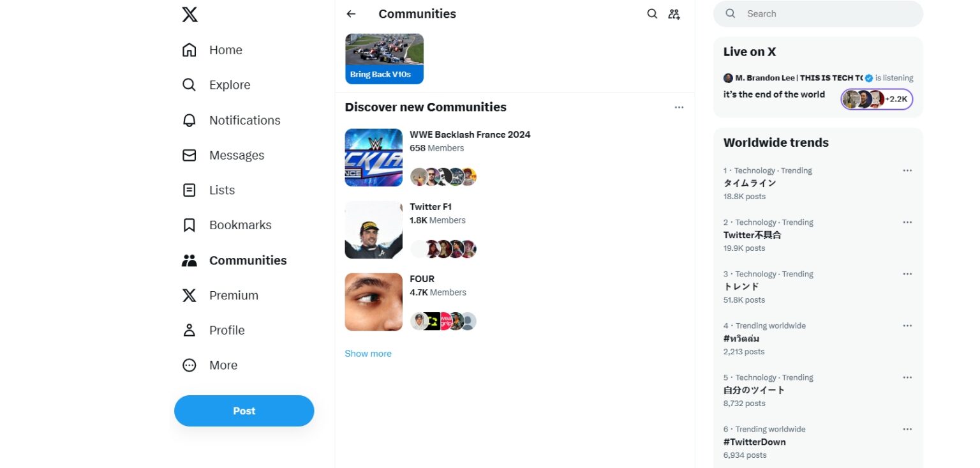Click the X logo at the top

[x=189, y=13]
